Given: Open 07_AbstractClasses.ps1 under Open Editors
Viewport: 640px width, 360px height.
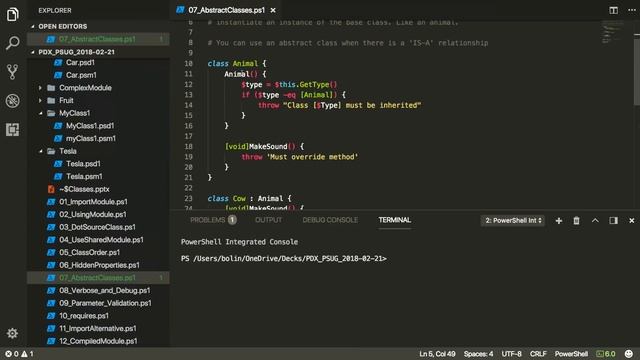Looking at the screenshot, I should pyautogui.click(x=97, y=39).
